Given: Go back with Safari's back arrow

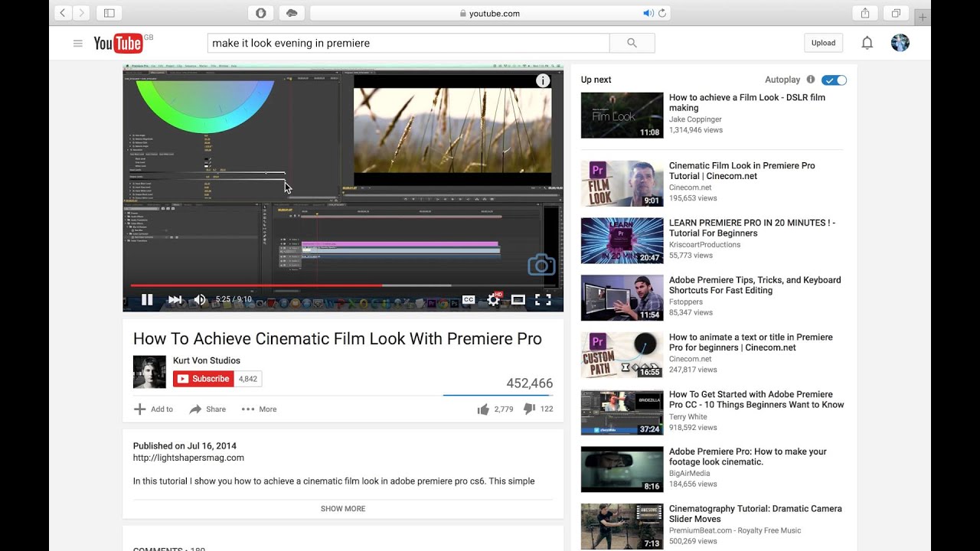Looking at the screenshot, I should coord(63,13).
